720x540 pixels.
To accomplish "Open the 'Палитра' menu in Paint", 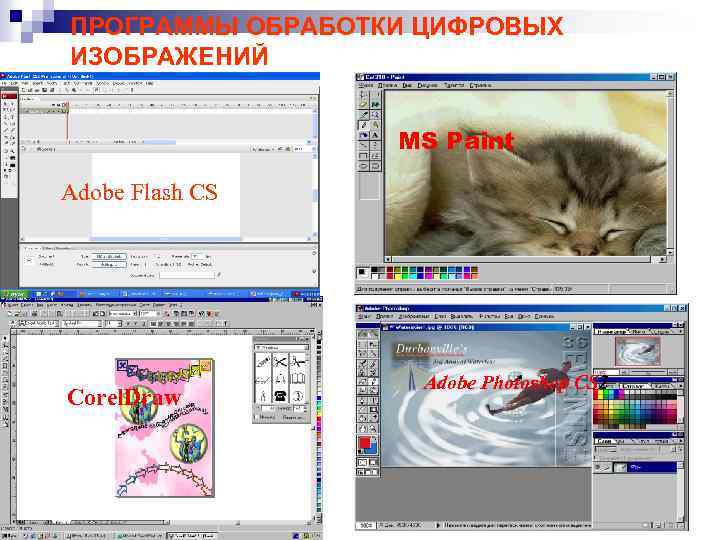I will click(x=454, y=85).
